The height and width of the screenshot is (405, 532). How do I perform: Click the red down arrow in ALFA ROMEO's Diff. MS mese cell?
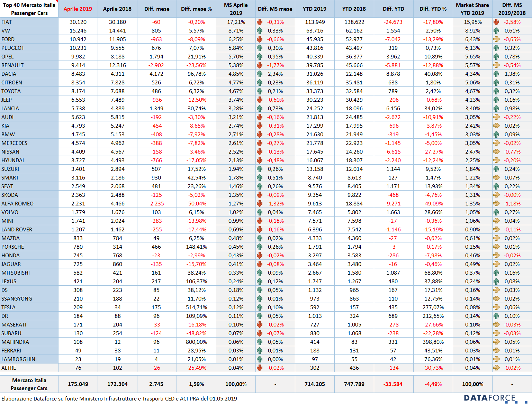(x=260, y=203)
